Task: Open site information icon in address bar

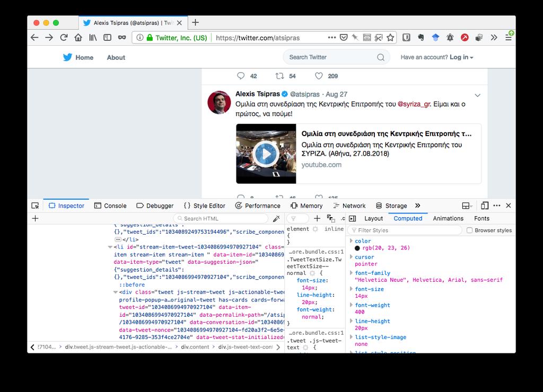Action: (139, 38)
